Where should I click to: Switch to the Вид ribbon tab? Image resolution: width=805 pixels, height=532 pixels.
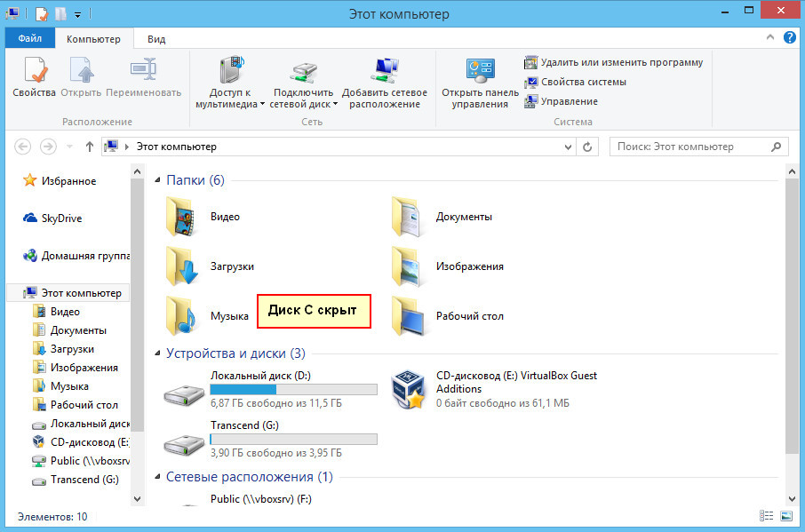pos(156,39)
